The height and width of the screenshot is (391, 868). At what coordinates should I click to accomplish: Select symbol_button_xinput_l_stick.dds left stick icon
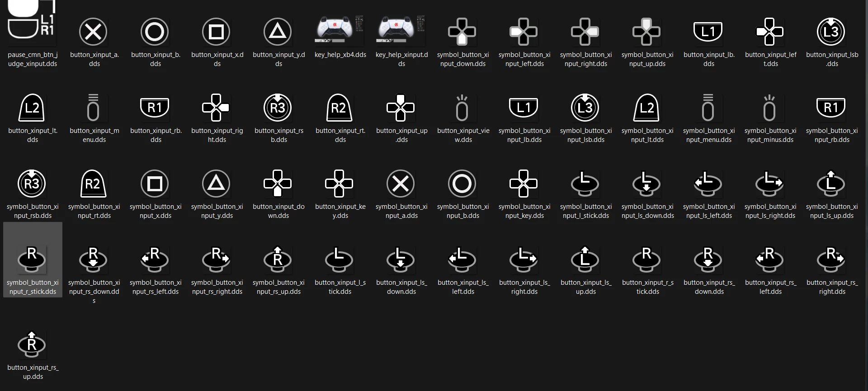[x=585, y=184]
